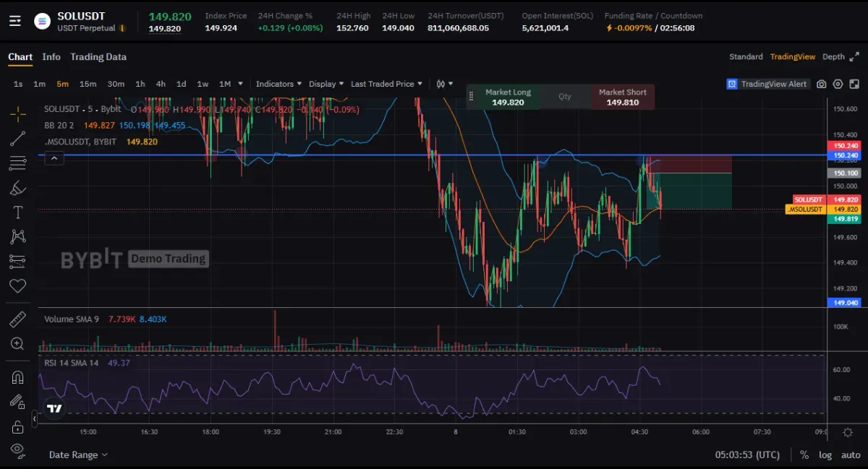The image size is (868, 469).
Task: Select the trend line drawing tool
Action: (17, 139)
